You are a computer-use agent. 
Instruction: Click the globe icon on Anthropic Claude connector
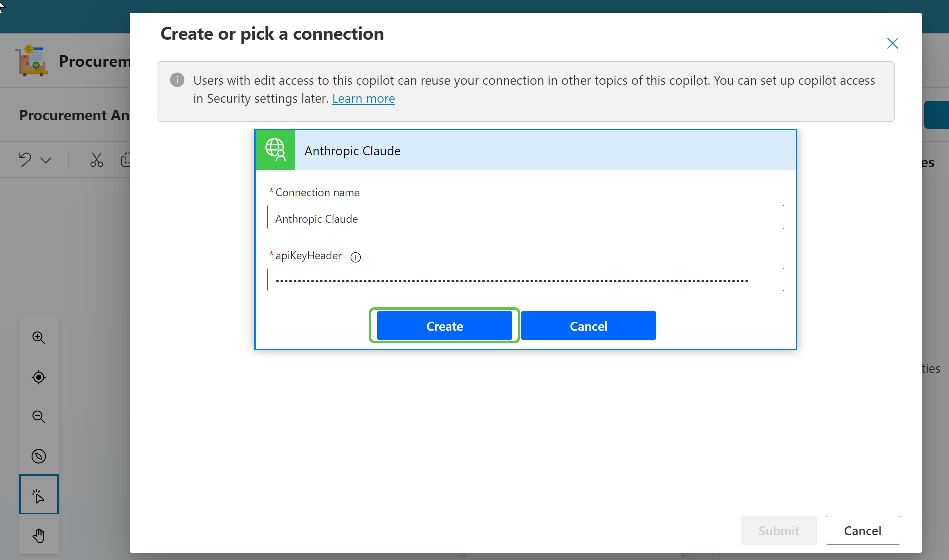pos(275,150)
